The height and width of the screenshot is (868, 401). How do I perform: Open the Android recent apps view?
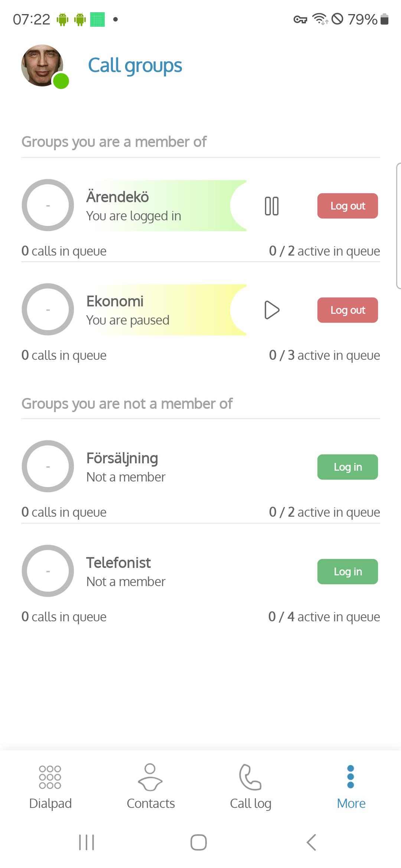pyautogui.click(x=87, y=842)
